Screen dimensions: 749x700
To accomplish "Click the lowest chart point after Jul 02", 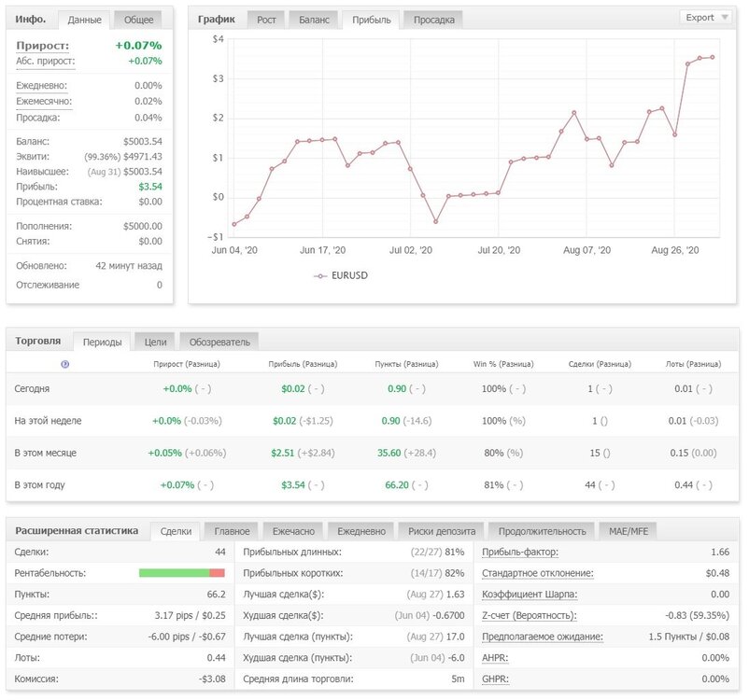I will pyautogui.click(x=435, y=221).
